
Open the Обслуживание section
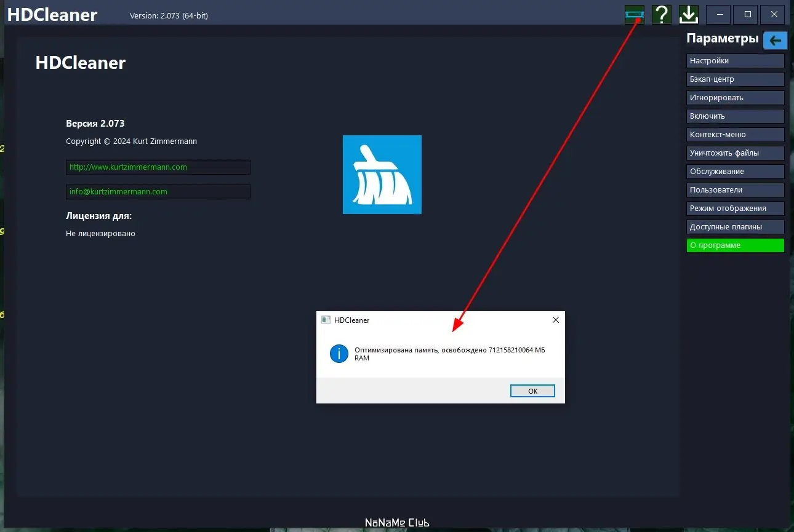coord(736,172)
